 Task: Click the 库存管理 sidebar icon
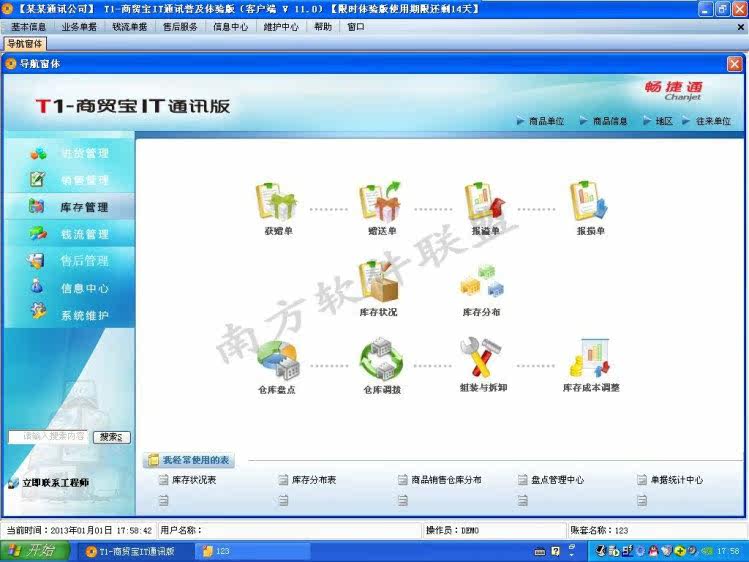point(37,206)
